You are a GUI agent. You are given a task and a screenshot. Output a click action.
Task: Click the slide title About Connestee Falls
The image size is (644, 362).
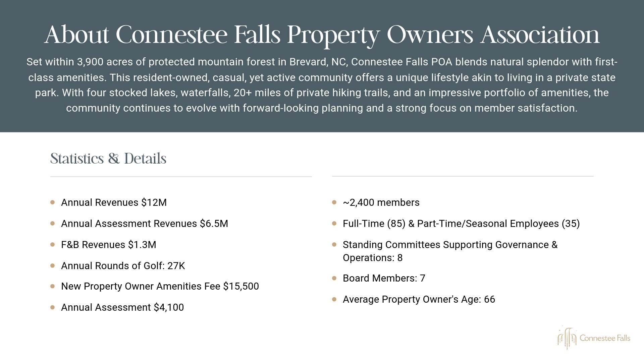[x=322, y=35]
